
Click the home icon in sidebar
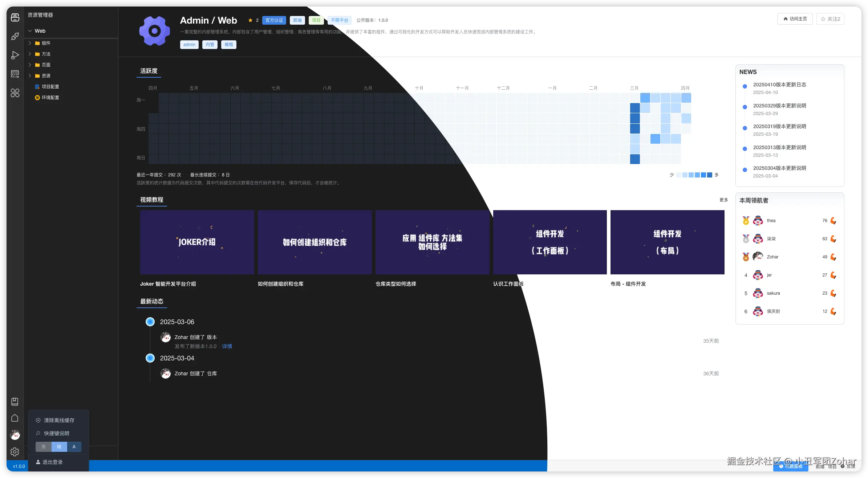(15, 418)
